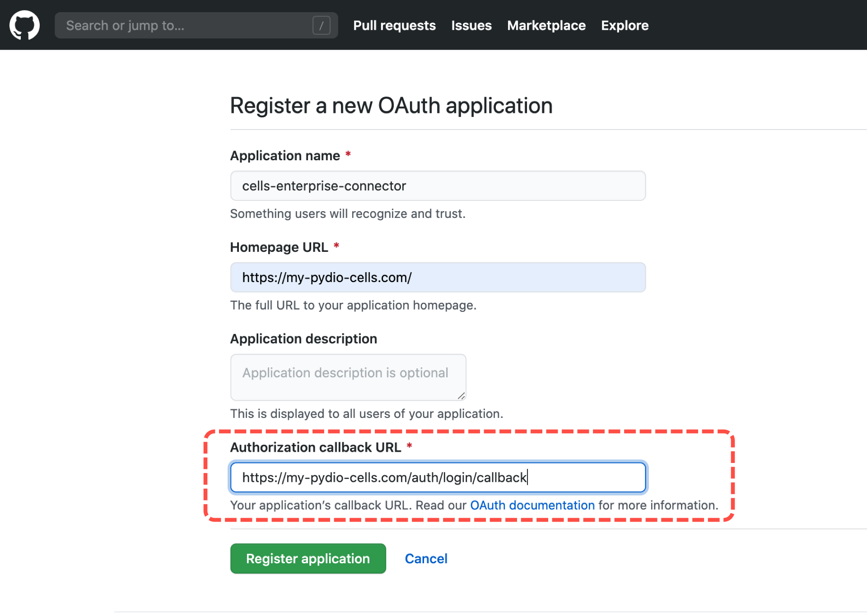Grab the description textarea resize handle

[461, 395]
